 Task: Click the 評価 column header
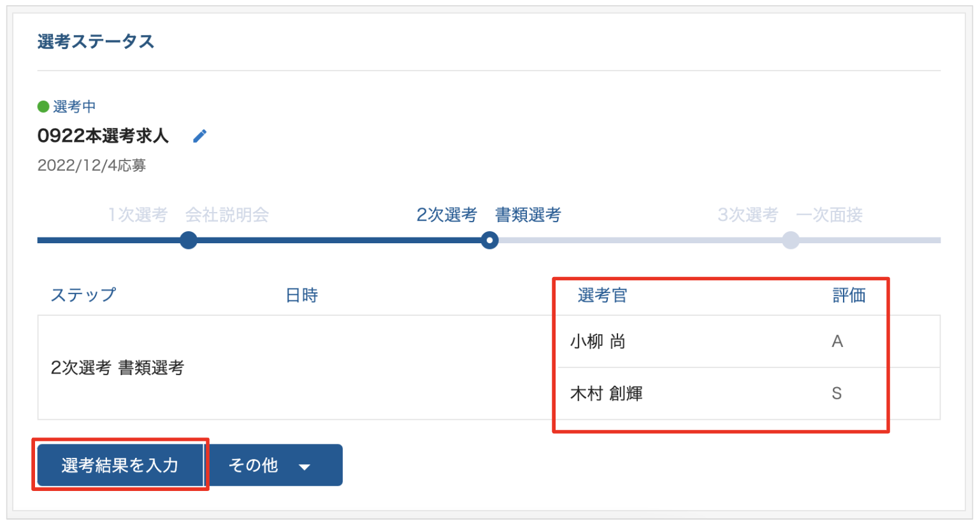pos(849,295)
